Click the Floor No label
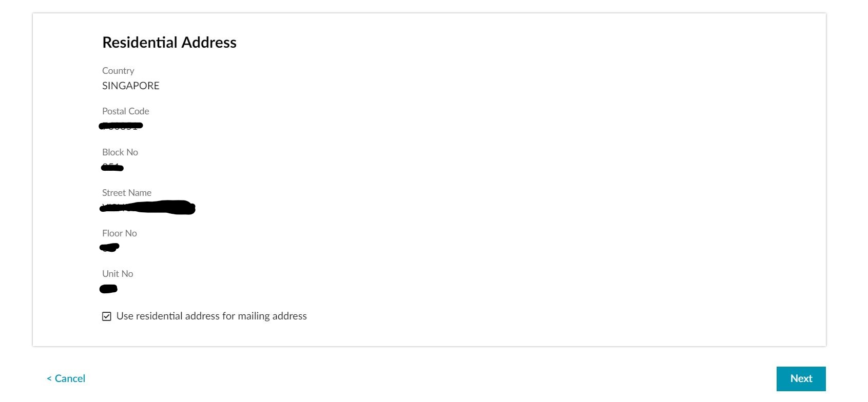This screenshot has height=402, width=868. coord(120,233)
